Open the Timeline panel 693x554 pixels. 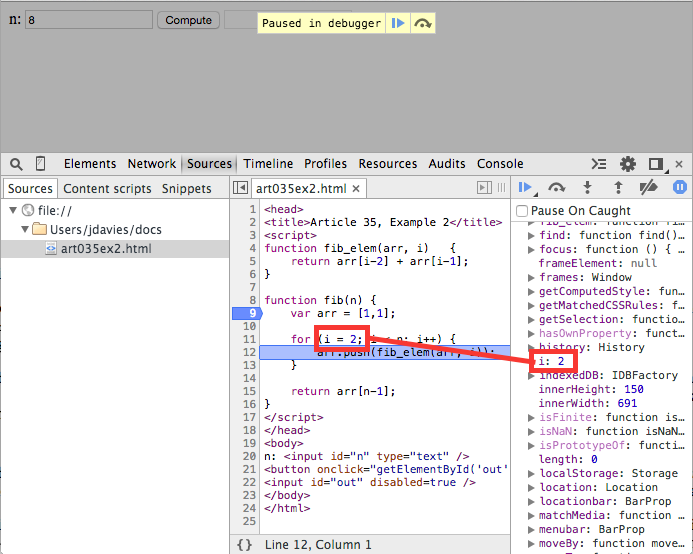pos(268,164)
